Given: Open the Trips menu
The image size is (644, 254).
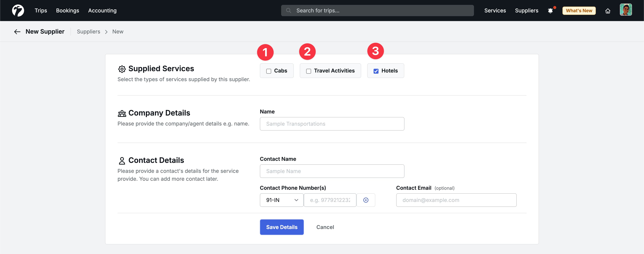Looking at the screenshot, I should click(x=41, y=11).
